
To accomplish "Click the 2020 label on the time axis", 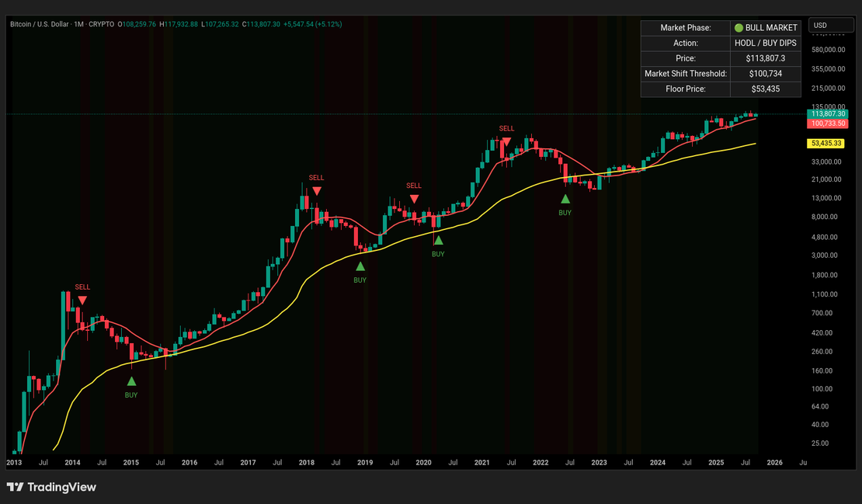I will coord(423,462).
